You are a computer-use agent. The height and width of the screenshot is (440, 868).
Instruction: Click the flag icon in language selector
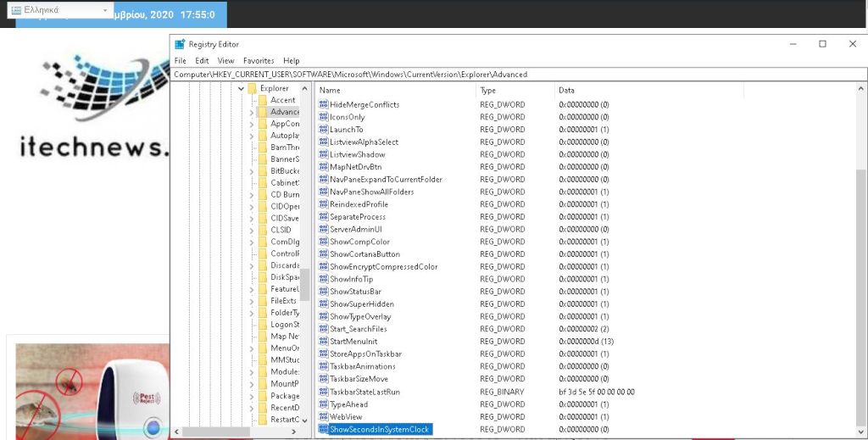tap(17, 10)
